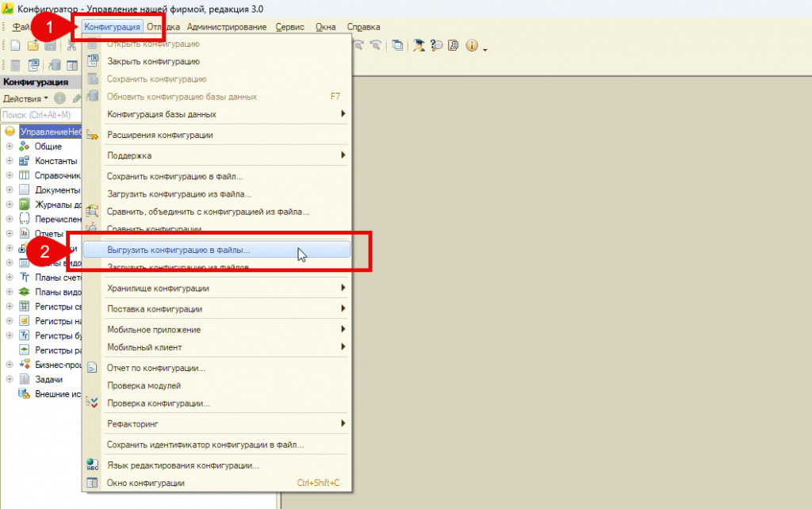Screen dimensions: 812x509
Task: Click the Save floppy disk toolbar icon
Action: tap(50, 45)
